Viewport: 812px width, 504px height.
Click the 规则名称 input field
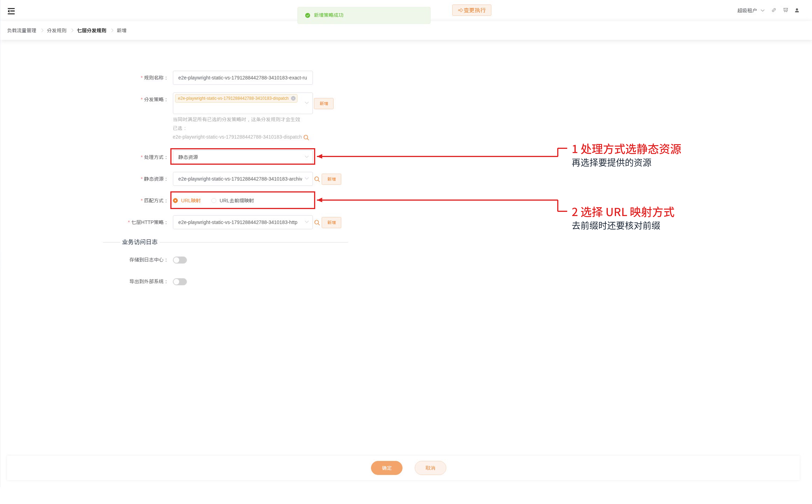coord(243,78)
